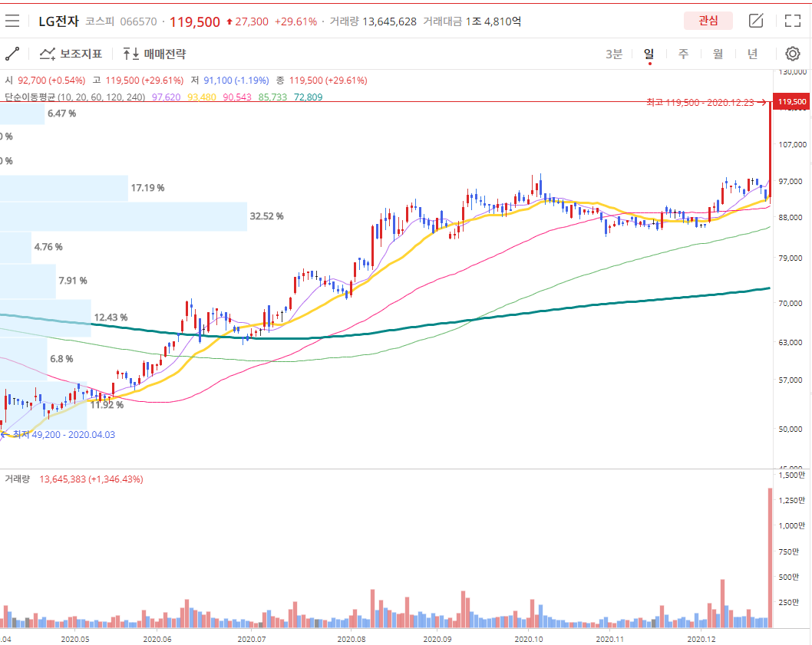Click the 6.47 % volume profile label
812x645 pixels.
tap(61, 114)
